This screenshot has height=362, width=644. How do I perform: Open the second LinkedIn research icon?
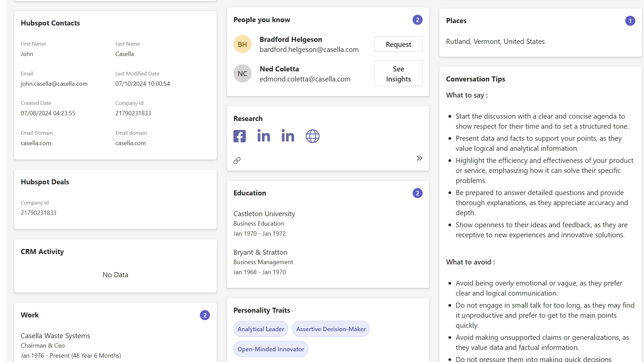pos(288,136)
